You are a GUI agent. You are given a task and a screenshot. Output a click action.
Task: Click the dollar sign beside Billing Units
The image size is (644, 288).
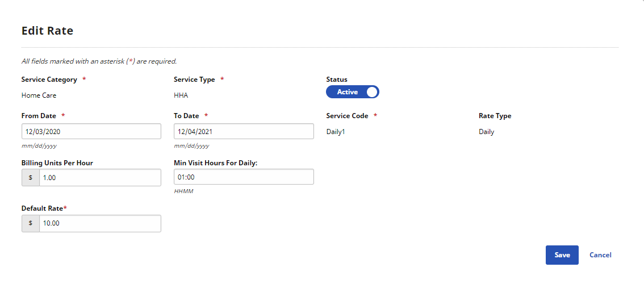coord(31,177)
